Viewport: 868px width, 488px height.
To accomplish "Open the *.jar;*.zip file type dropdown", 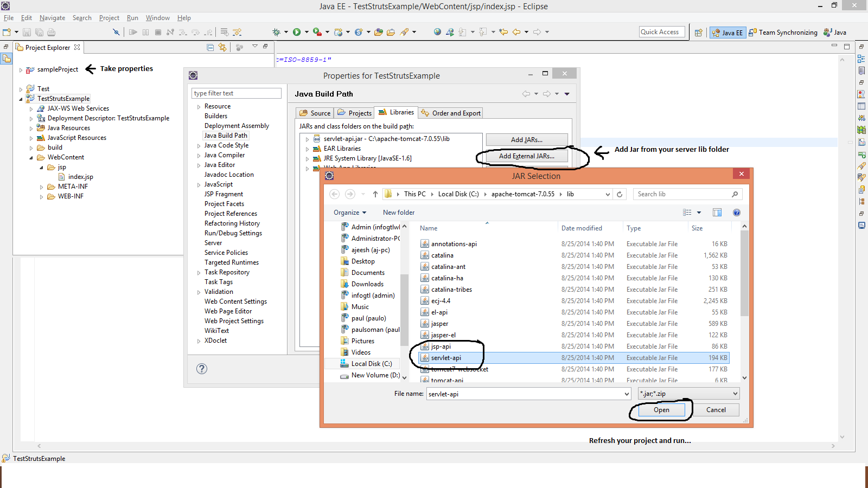I will 688,394.
